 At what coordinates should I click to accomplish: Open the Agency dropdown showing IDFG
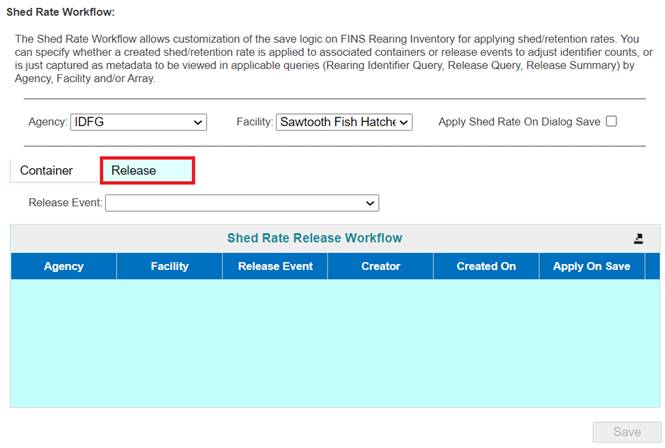coord(138,122)
